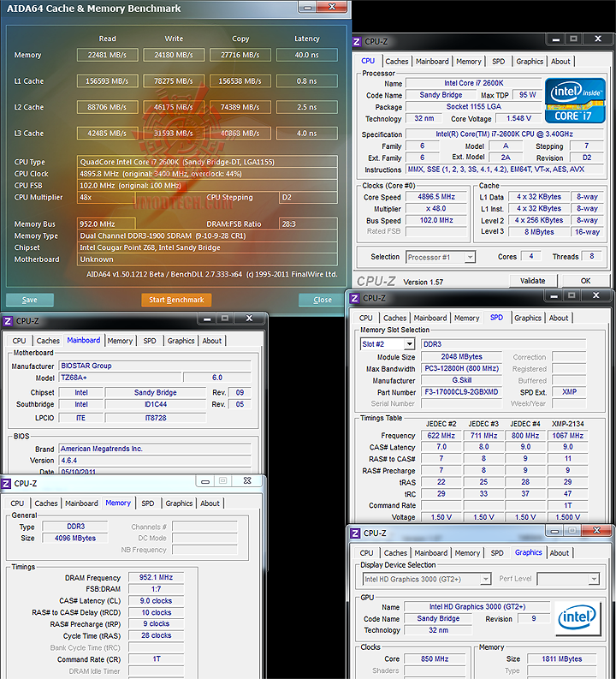
Task: Close the CPU-Z SPD window
Action: pyautogui.click(x=596, y=295)
